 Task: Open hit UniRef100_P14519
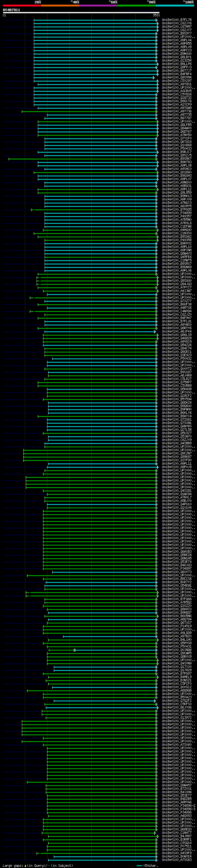[176, 626]
